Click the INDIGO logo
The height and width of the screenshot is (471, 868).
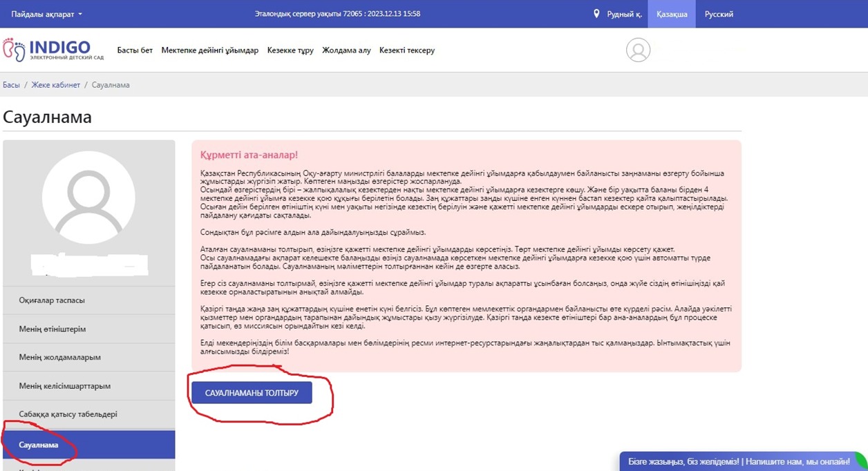click(54, 50)
